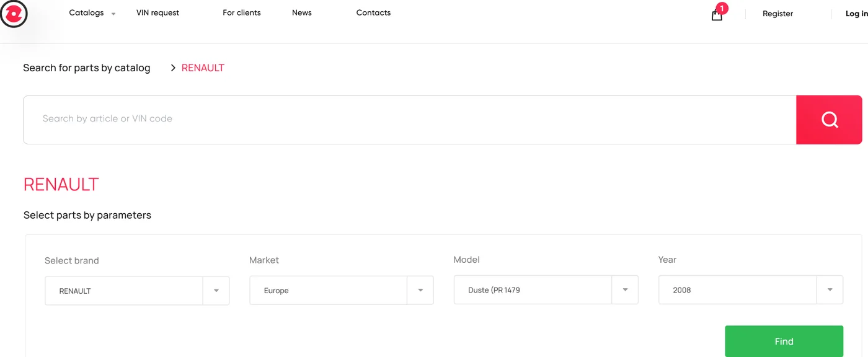Click the Europe market combo box

(x=341, y=290)
